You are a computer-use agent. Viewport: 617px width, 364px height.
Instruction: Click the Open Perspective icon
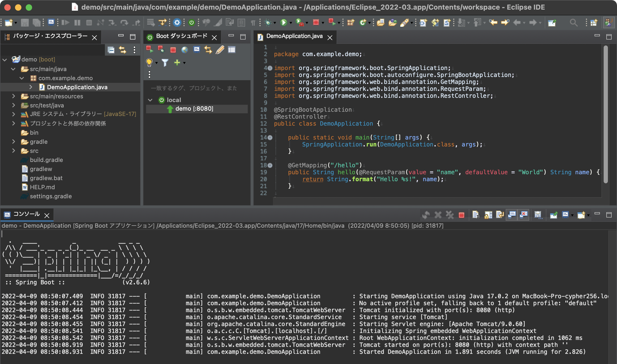(594, 23)
